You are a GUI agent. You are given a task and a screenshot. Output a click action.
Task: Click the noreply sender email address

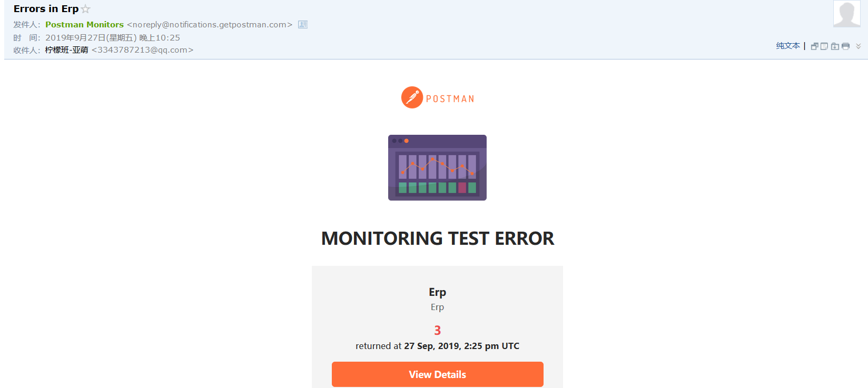[x=210, y=25]
